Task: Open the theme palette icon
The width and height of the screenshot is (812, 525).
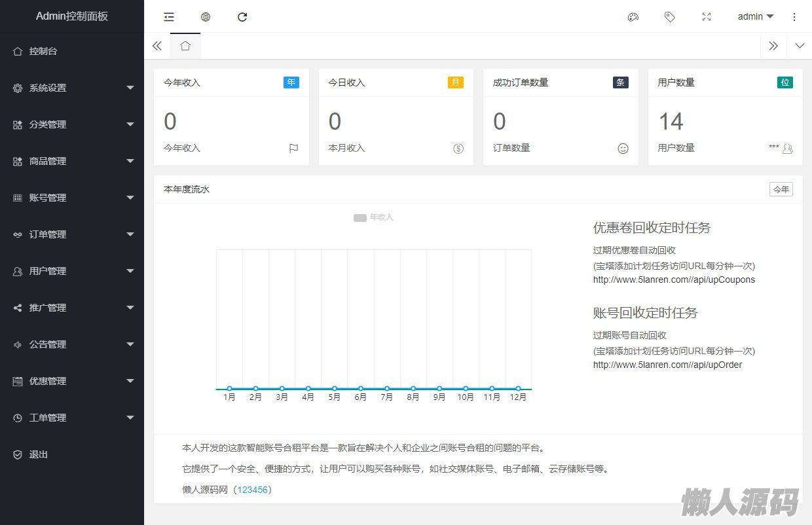Action: click(633, 17)
